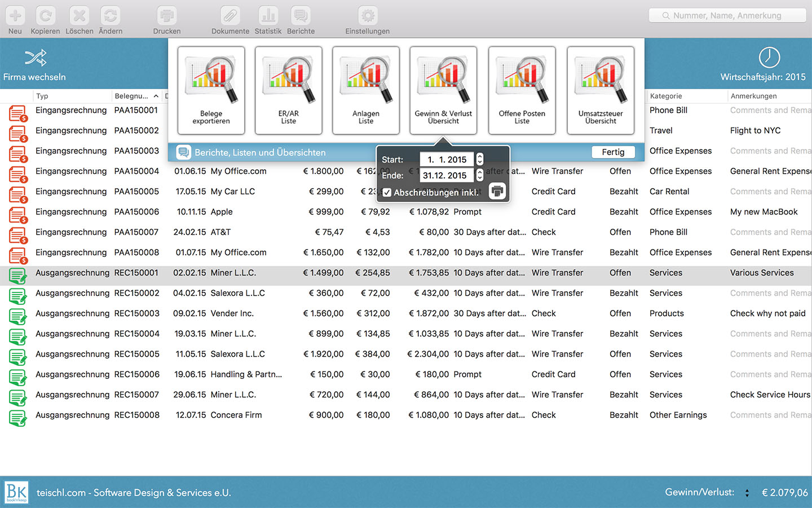Click the Kopieren toolbar icon
Screen dimensions: 812x508
point(45,15)
